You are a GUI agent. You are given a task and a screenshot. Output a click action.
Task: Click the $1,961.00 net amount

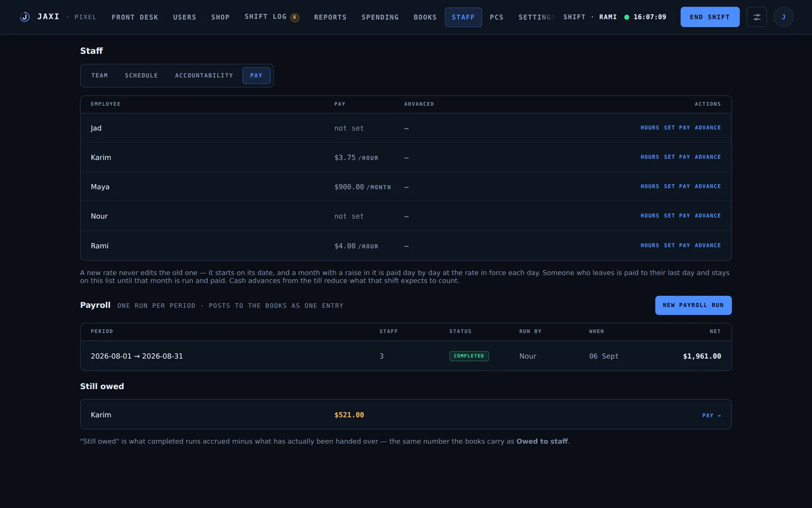pos(702,356)
